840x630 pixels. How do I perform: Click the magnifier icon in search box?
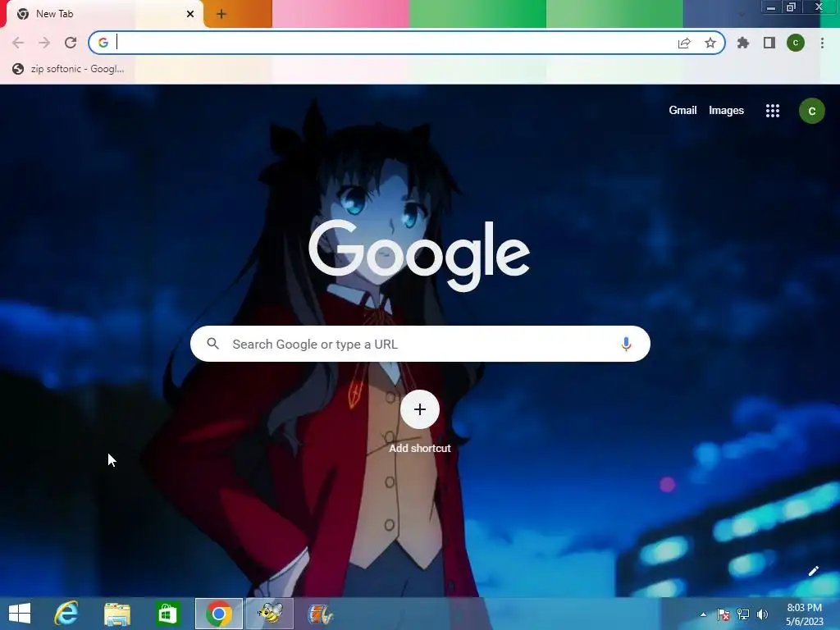tap(213, 344)
